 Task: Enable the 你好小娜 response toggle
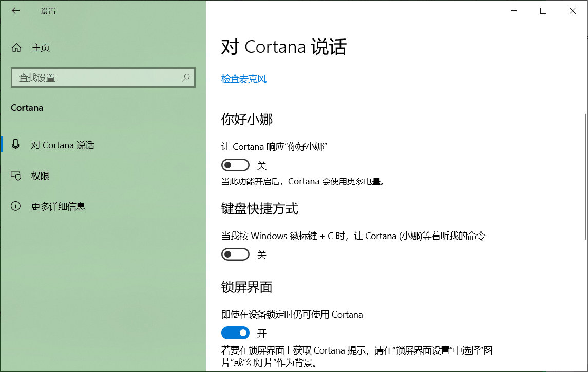tap(235, 164)
